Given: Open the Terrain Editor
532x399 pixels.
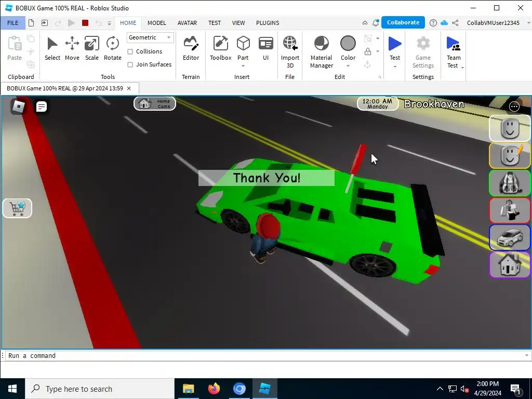Looking at the screenshot, I should [191, 48].
